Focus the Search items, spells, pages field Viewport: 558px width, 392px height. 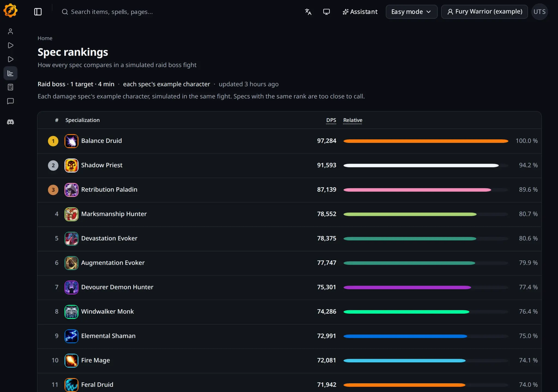(x=112, y=12)
